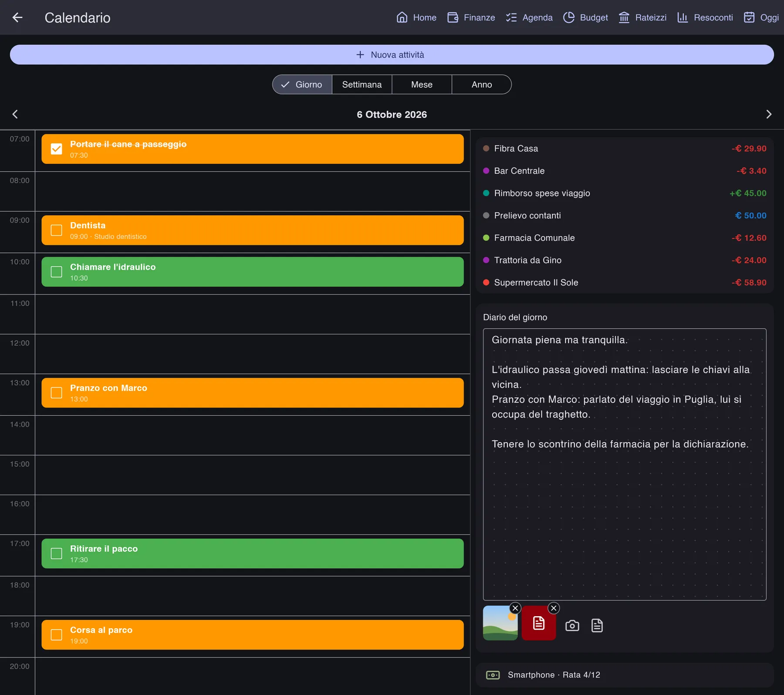Open the Ritirare il pacco event title
This screenshot has width=784, height=695.
tap(104, 549)
